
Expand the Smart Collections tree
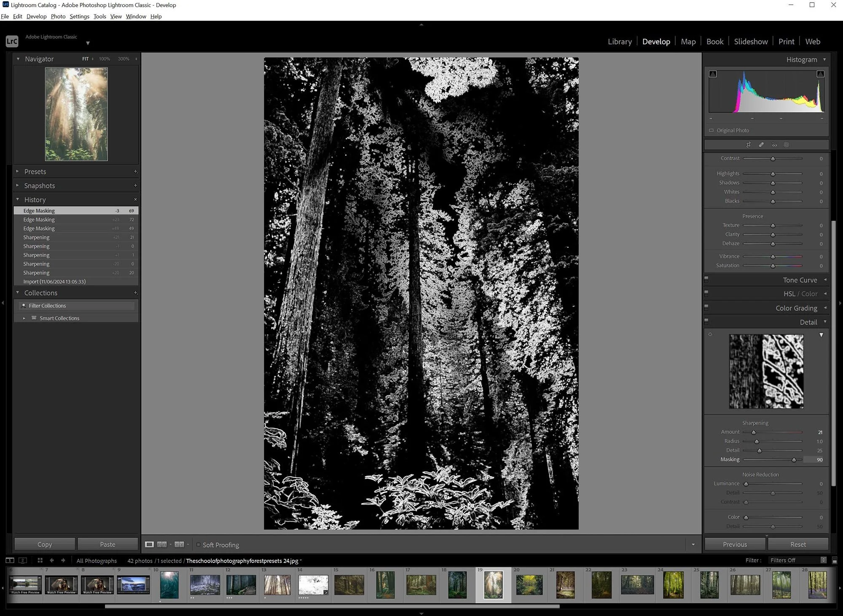click(x=24, y=318)
